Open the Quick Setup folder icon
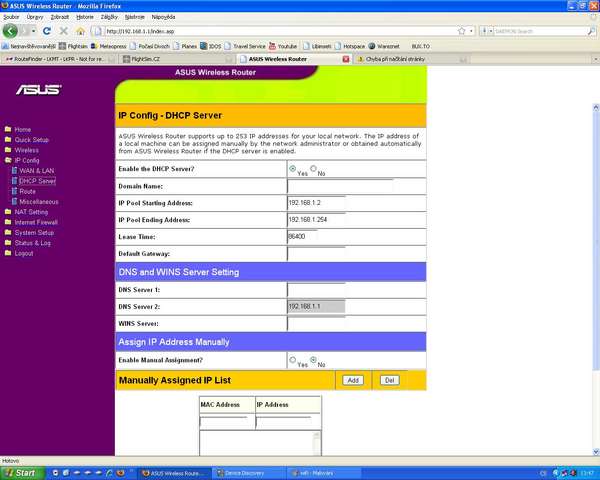This screenshot has height=480, width=600. [8, 140]
